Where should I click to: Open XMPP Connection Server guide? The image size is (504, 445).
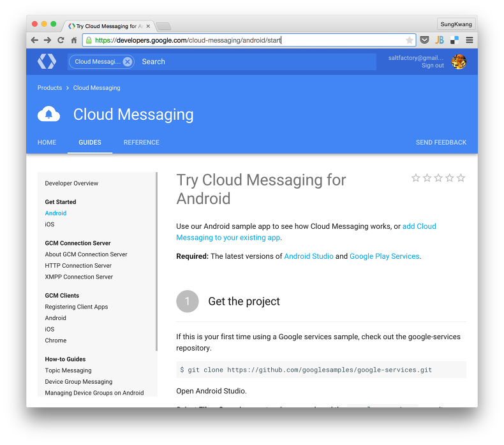pos(78,277)
